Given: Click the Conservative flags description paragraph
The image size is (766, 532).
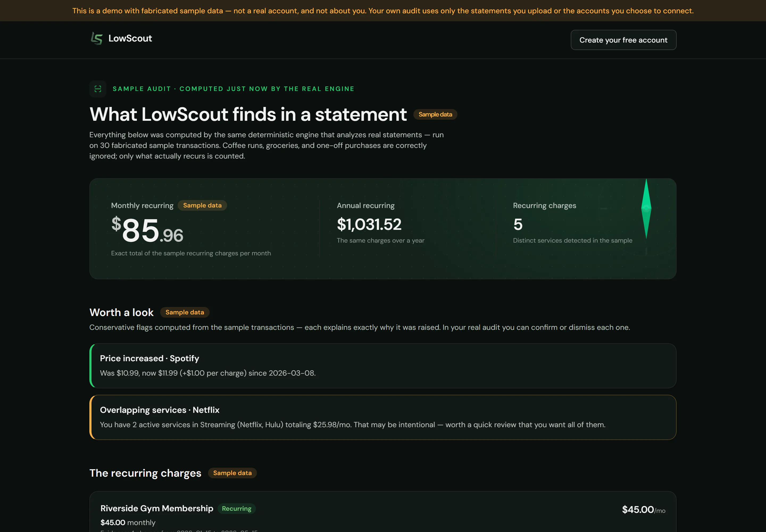Looking at the screenshot, I should click(x=360, y=327).
